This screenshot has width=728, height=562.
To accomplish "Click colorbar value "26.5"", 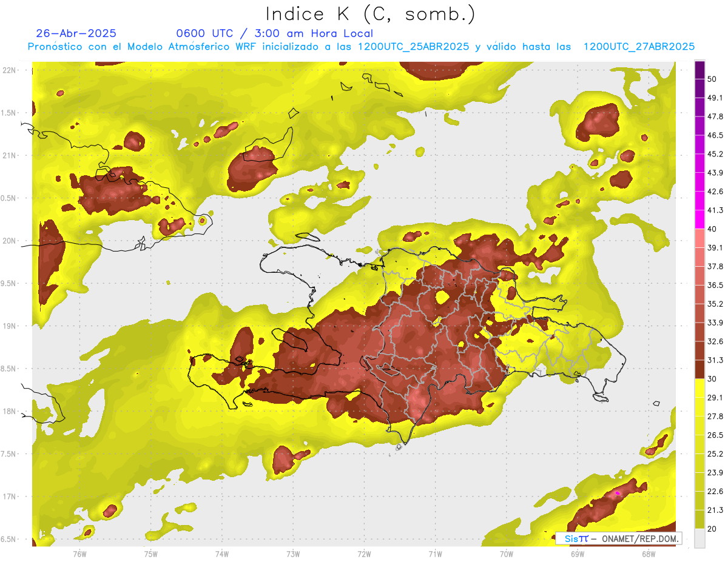I will click(x=715, y=435).
